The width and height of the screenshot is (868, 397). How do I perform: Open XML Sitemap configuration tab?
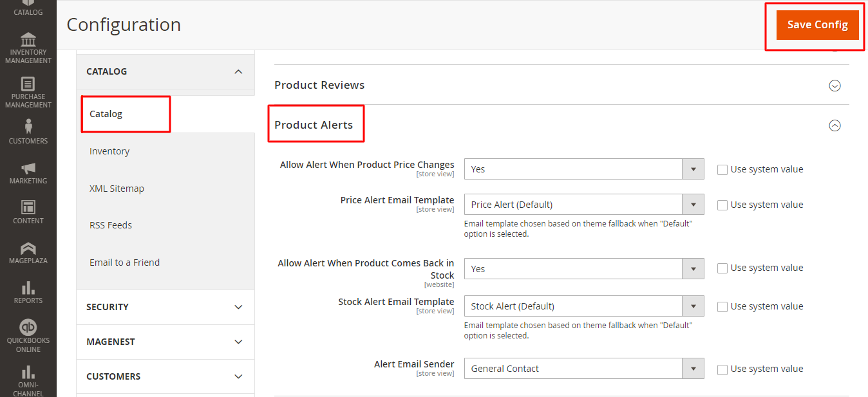pyautogui.click(x=117, y=189)
